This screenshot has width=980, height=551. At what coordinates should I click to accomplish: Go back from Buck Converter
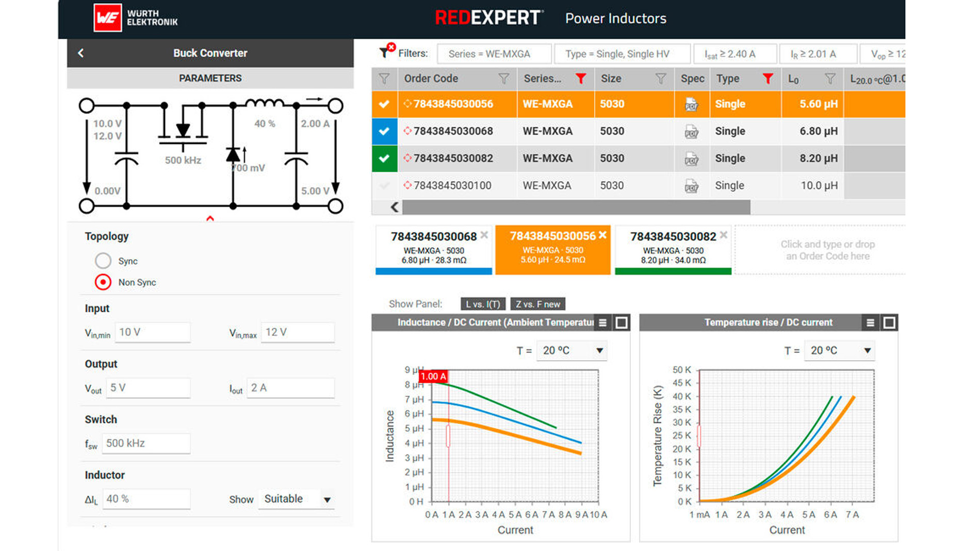click(81, 53)
